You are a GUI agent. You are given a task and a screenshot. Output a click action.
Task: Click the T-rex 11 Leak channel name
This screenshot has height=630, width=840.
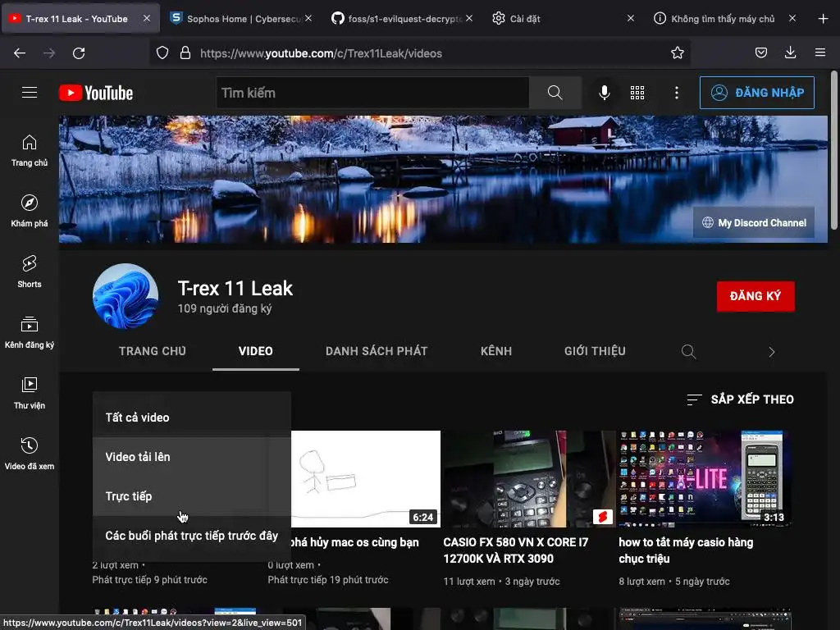click(x=235, y=288)
